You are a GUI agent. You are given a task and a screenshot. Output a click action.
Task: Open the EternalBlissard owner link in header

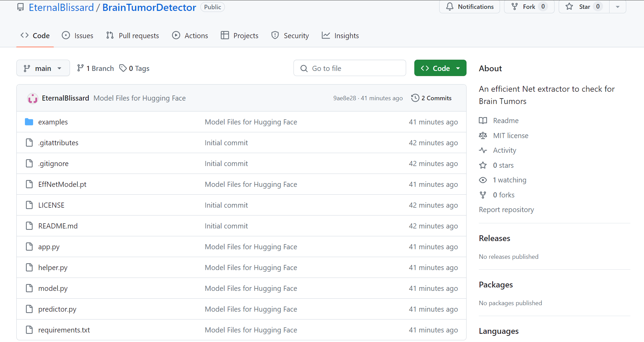[61, 7]
